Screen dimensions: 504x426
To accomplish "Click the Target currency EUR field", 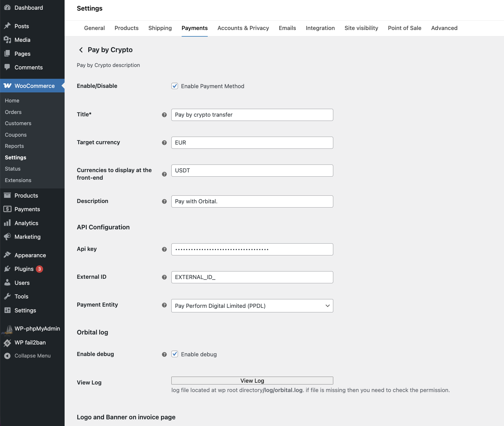I will tap(252, 143).
